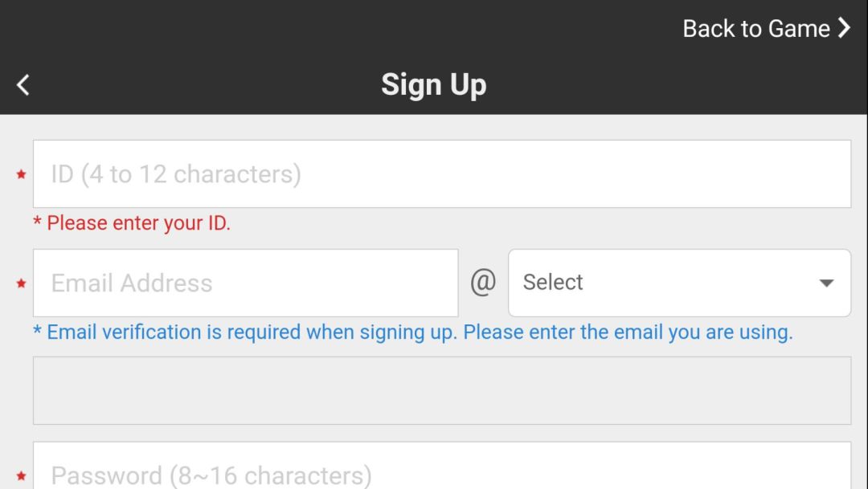The image size is (868, 489).
Task: Click the chevron after Back to Game
Action: pyautogui.click(x=843, y=28)
